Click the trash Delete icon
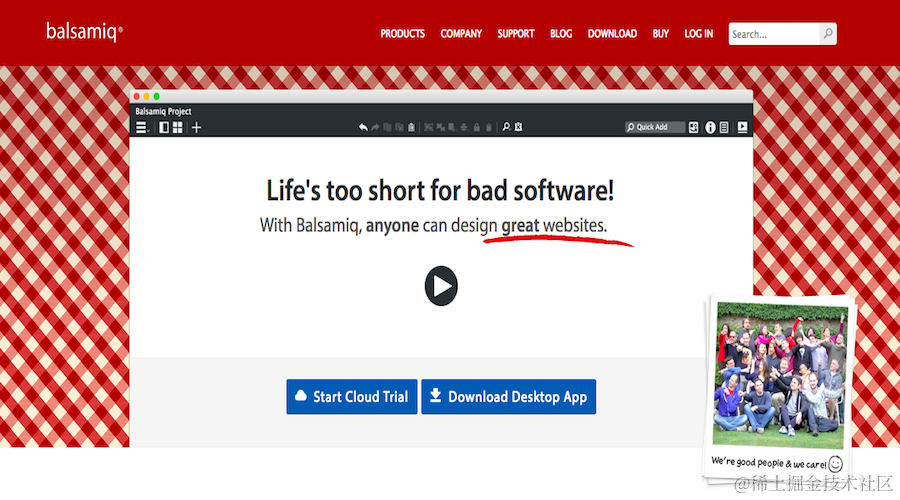 488,127
